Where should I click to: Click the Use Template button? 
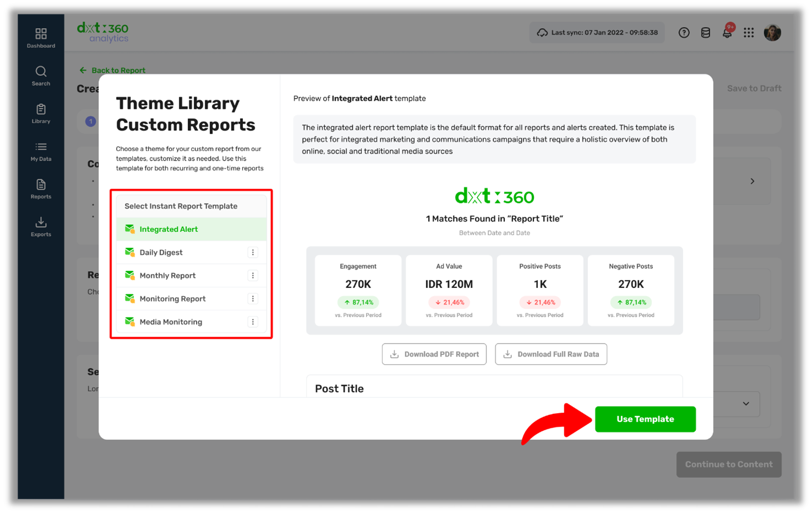pos(645,419)
